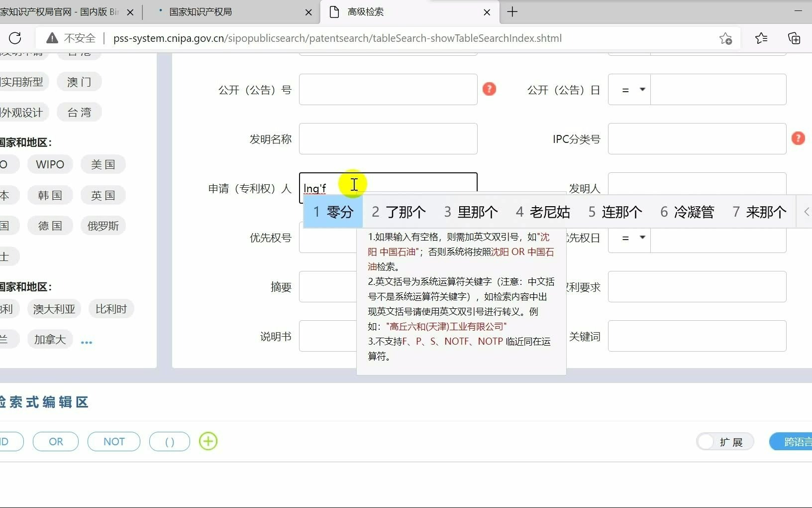Screen dimensions: 812x508
Task: Select 澳大利亚 country filter
Action: point(54,309)
